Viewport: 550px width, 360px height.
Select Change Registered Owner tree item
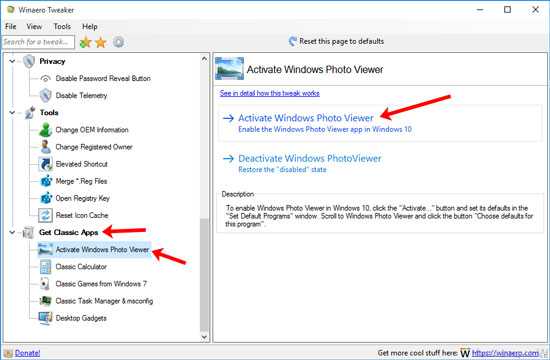(94, 147)
